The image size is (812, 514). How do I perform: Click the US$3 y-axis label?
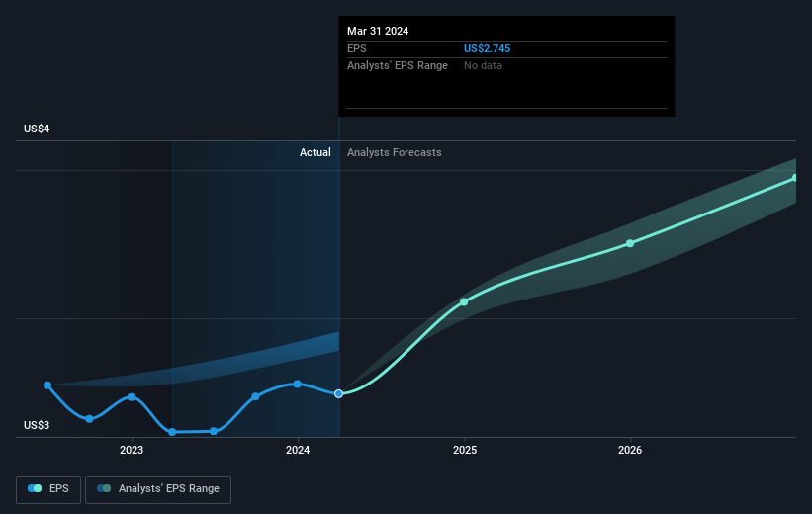tap(37, 425)
